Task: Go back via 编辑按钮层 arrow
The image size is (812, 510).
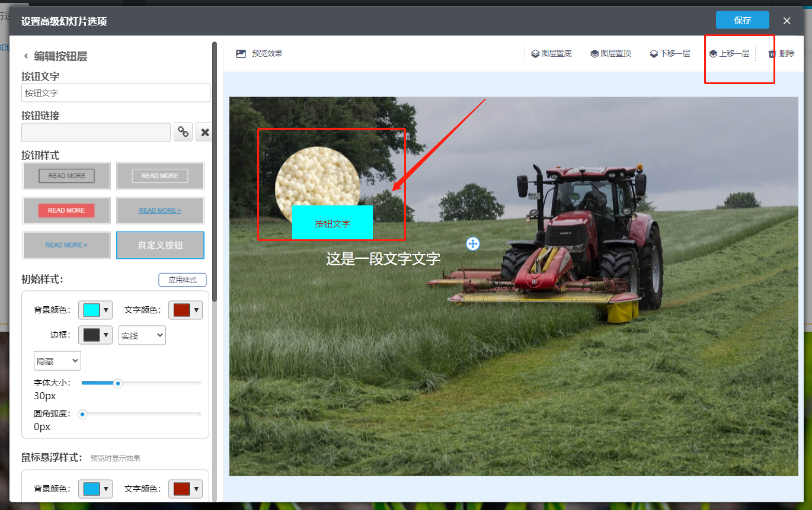Action: [x=25, y=56]
